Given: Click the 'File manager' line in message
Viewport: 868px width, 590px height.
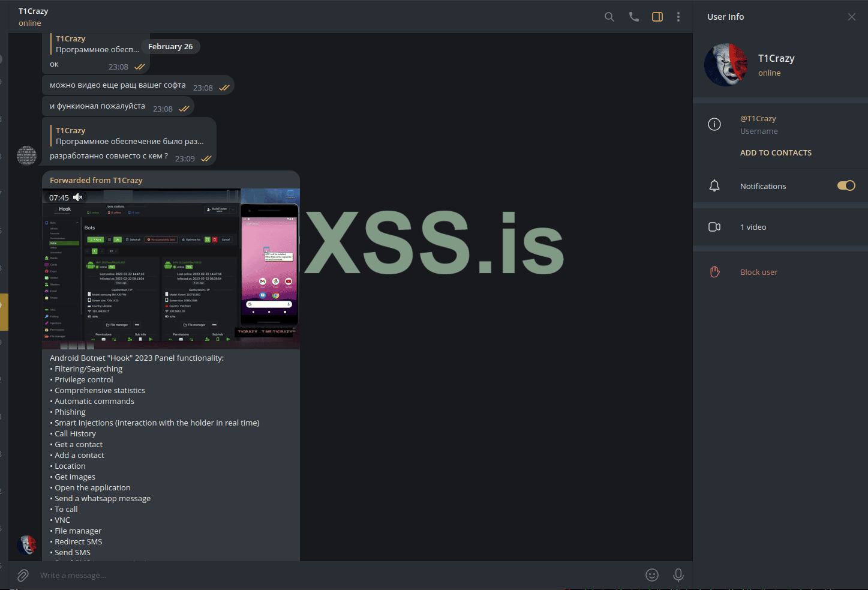Looking at the screenshot, I should [76, 531].
